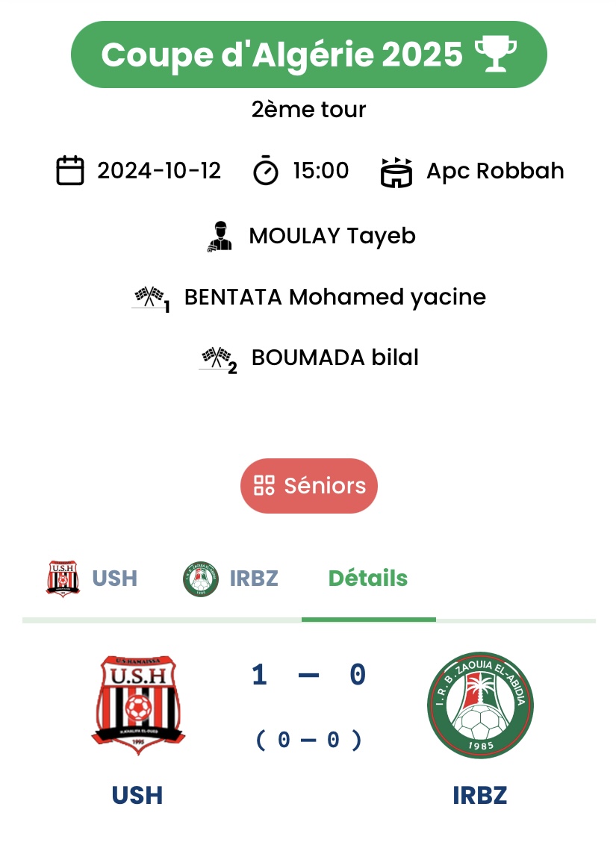Image resolution: width=616 pixels, height=848 pixels.
Task: Open the large IRB Zaouia El-Abidia crest
Action: tap(480, 705)
